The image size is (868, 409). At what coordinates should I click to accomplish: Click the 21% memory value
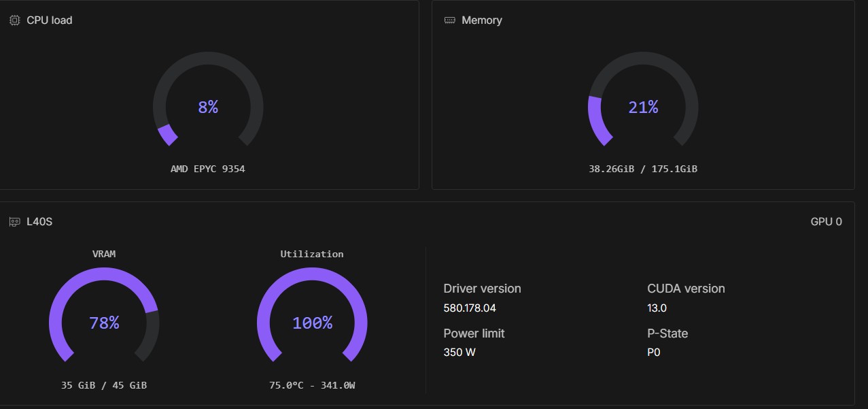click(643, 107)
